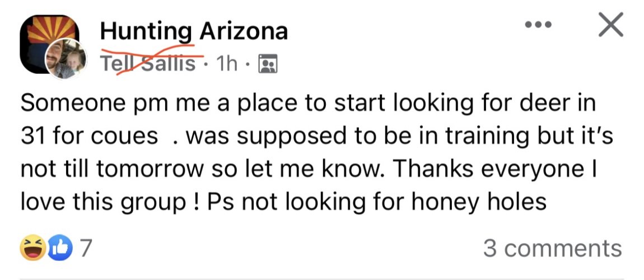Show who reacted via the 7 count

coord(85,249)
